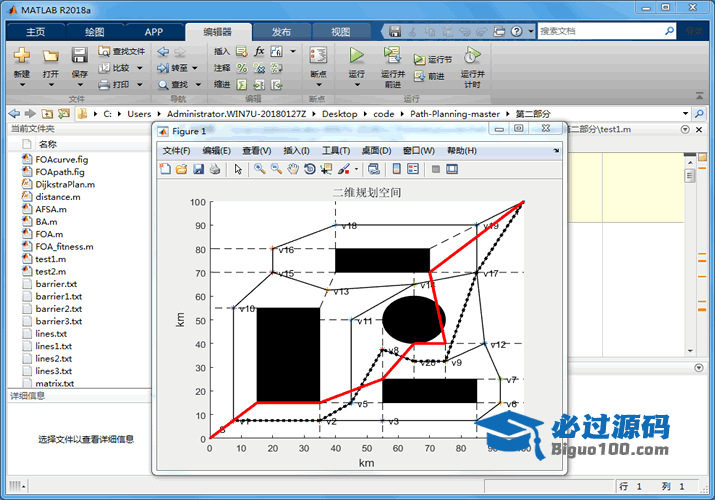Screen dimensions: 715x500
Task: Expand the Print (打印) dropdown arrow
Action: (140, 84)
